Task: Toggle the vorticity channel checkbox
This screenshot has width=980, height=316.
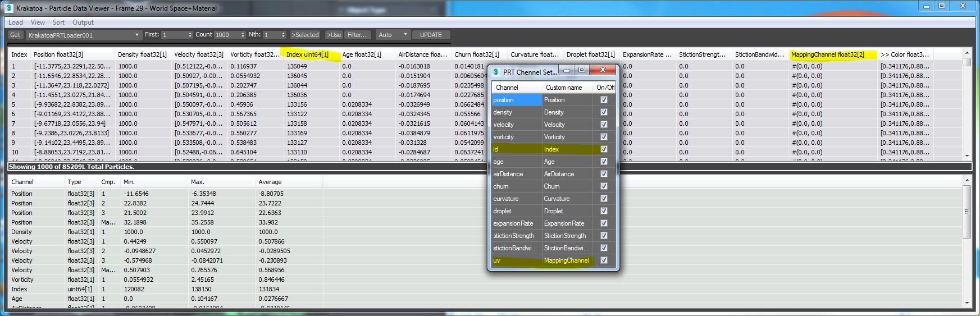Action: coord(604,137)
